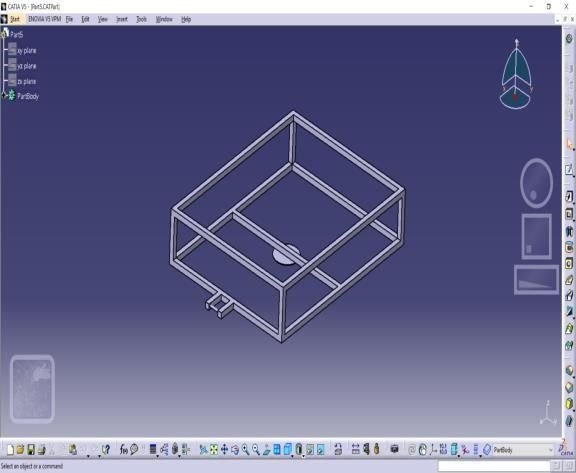
Task: Click the New document icon
Action: tap(10, 449)
